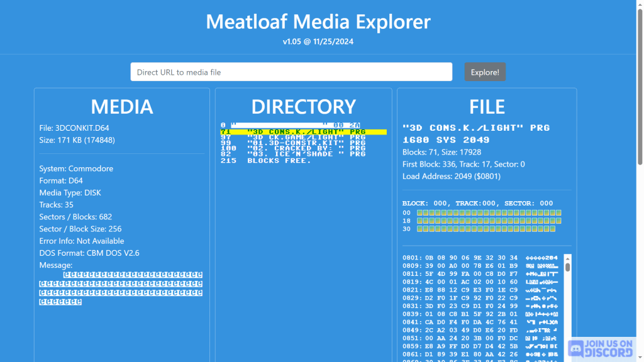644x362 pixels.
Task: Click last block square in row 00
Action: pyautogui.click(x=558, y=213)
